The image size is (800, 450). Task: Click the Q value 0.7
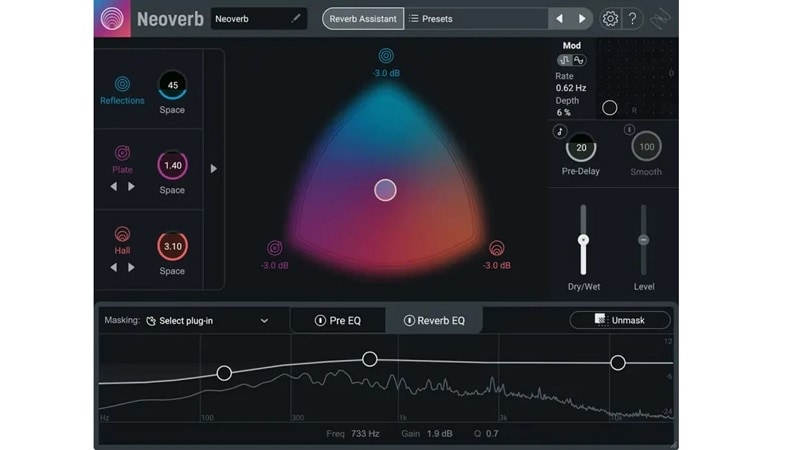click(x=492, y=434)
